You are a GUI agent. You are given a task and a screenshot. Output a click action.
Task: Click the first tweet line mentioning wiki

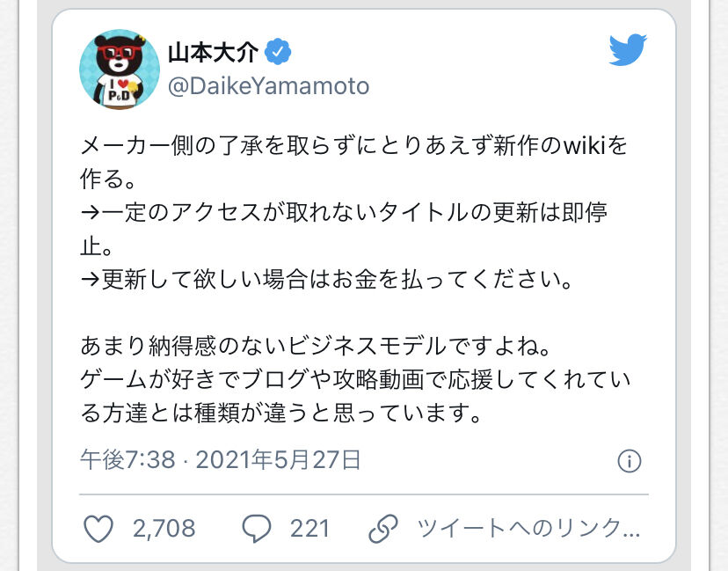[353, 146]
